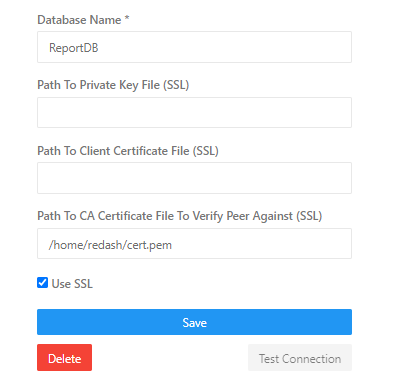The width and height of the screenshot is (398, 379).
Task: Focus the Private Key File path input
Action: (194, 112)
